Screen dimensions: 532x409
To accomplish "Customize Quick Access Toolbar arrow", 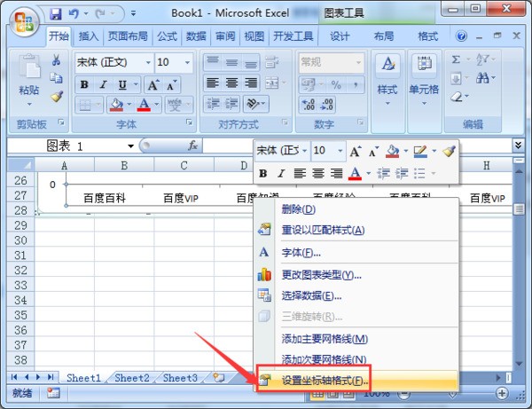I will (x=133, y=14).
